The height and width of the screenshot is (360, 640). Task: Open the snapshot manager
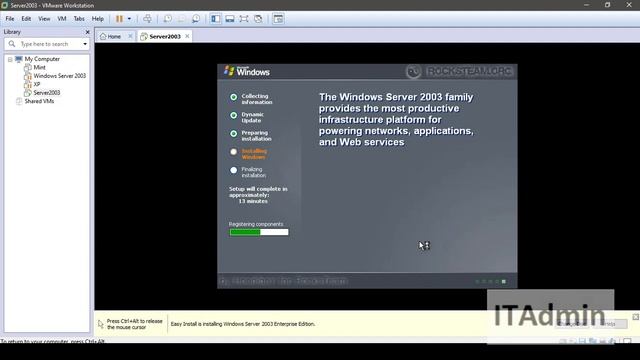click(196, 19)
